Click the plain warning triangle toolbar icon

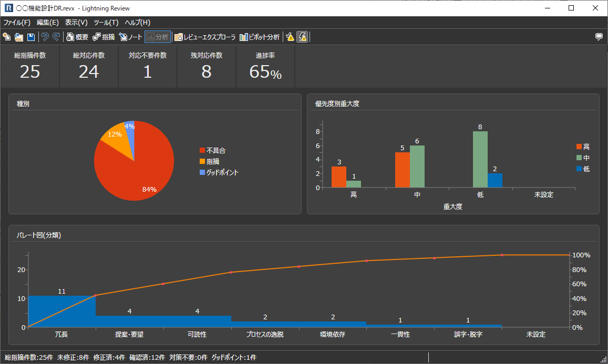[x=290, y=37]
